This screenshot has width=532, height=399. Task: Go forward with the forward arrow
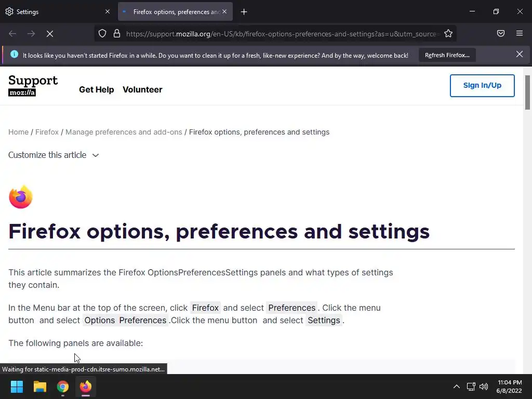coord(31,34)
